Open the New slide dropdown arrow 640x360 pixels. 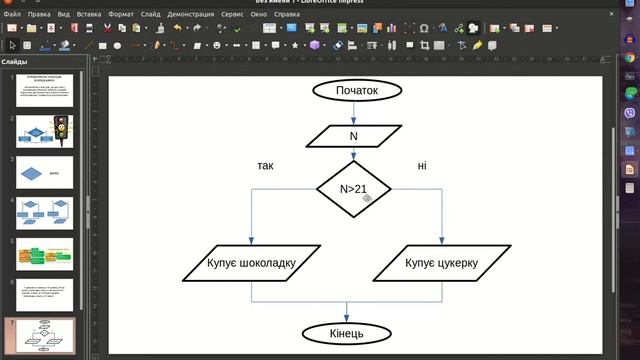(504, 28)
